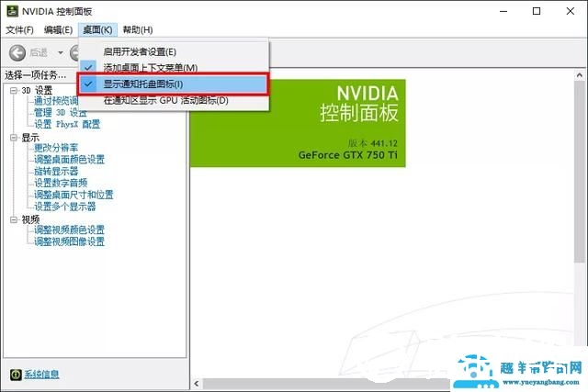
Task: Collapse the 显示 tree node
Action: coord(14,138)
